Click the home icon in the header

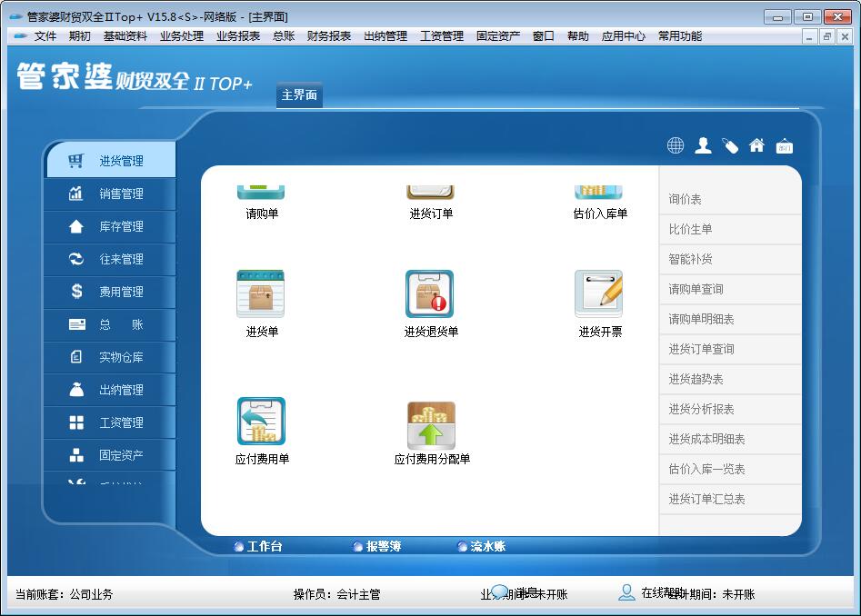coord(757,144)
